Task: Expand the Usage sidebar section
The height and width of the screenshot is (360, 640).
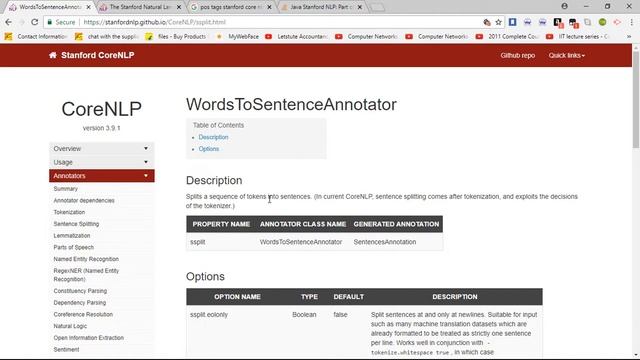Action: [102, 162]
